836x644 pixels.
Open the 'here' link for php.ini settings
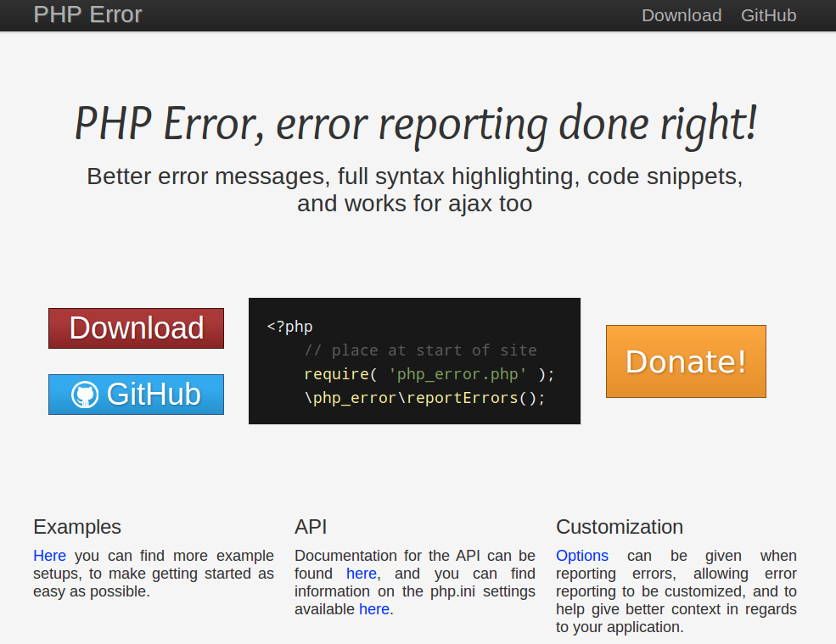(x=374, y=609)
